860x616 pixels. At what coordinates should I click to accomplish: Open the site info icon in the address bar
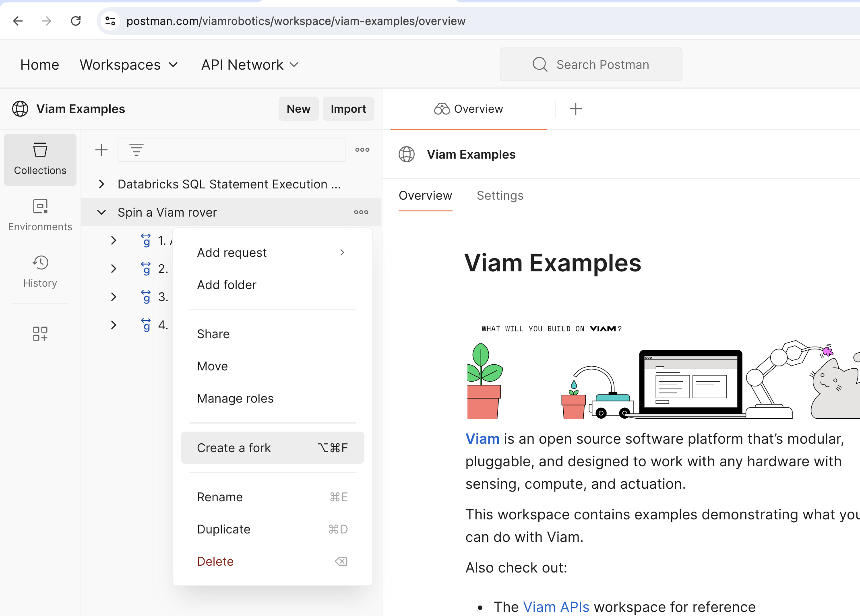click(110, 21)
